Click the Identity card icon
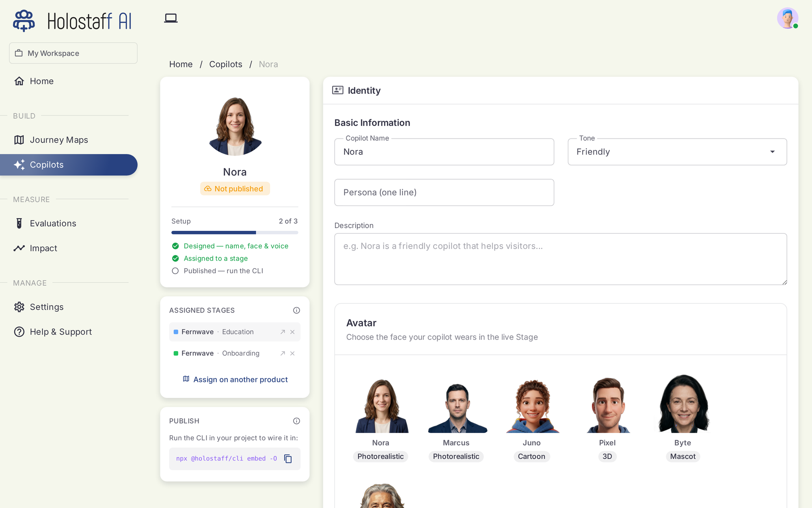Screen dimensions: 812x508 [338, 90]
